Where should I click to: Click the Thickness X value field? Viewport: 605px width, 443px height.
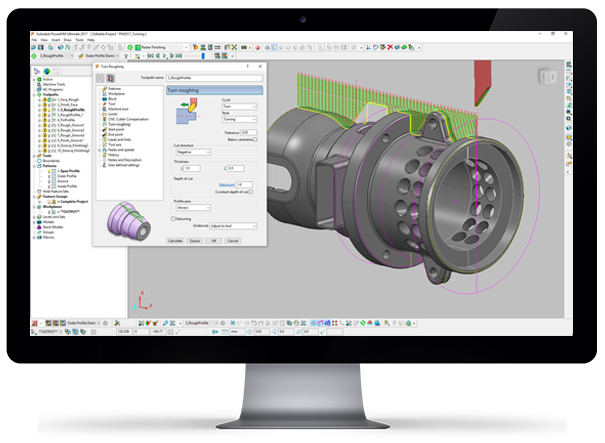click(192, 168)
